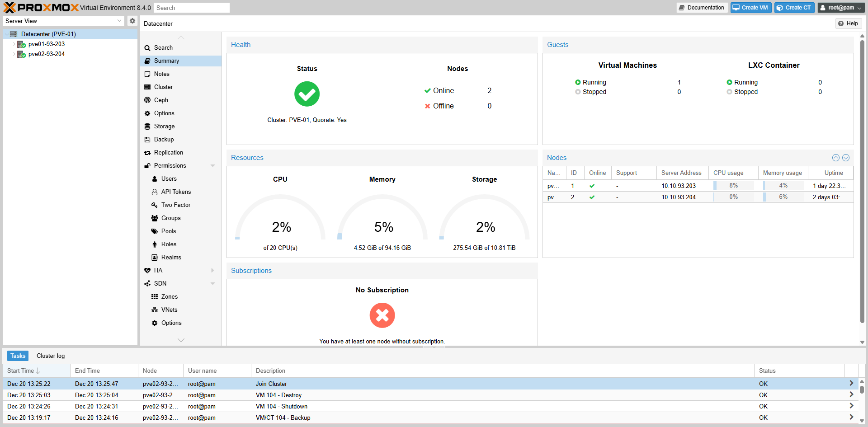Select the Summary menu item
The image size is (868, 427).
tap(166, 61)
